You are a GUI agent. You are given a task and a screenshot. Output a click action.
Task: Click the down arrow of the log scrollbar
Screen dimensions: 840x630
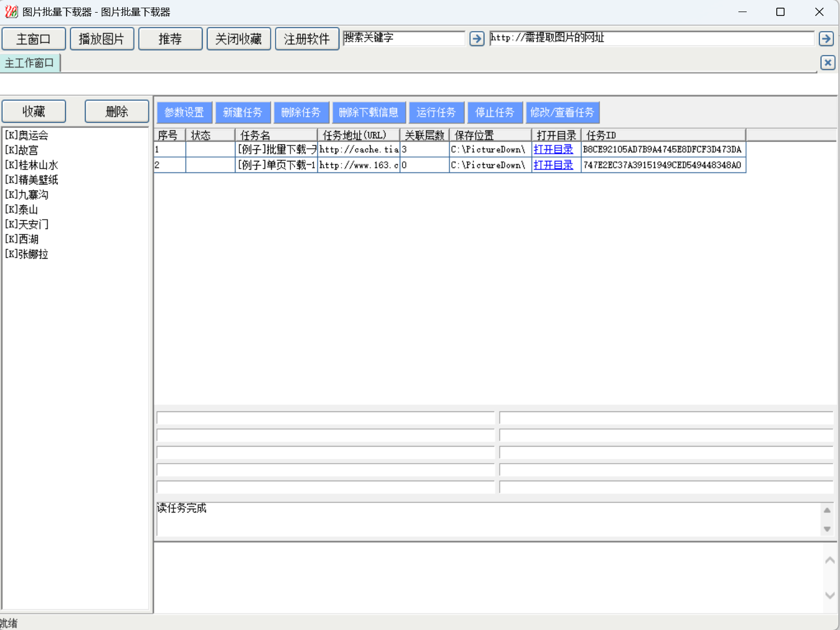click(827, 529)
